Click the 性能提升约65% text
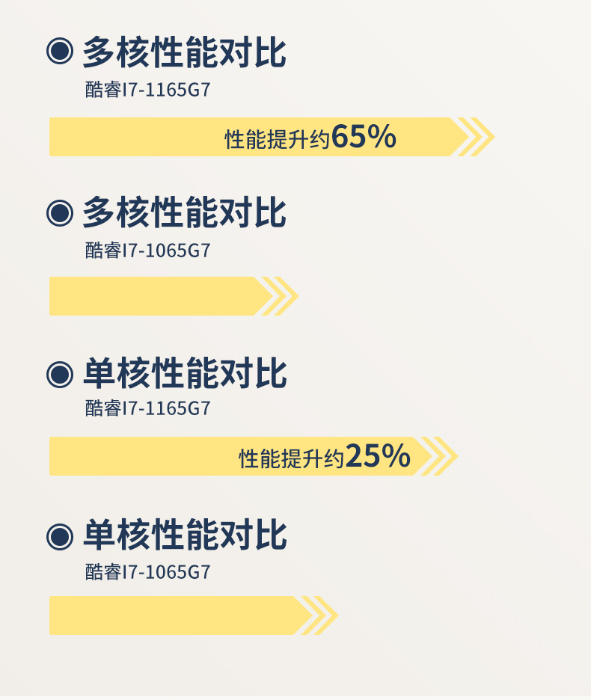The image size is (591, 700). pos(310,137)
